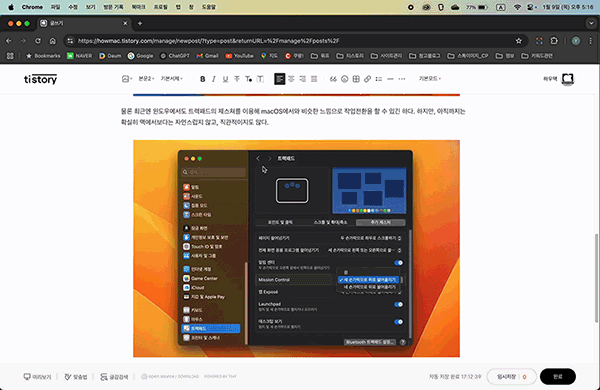Click the body paragraph starting with 물론 최근엔

coord(293,117)
